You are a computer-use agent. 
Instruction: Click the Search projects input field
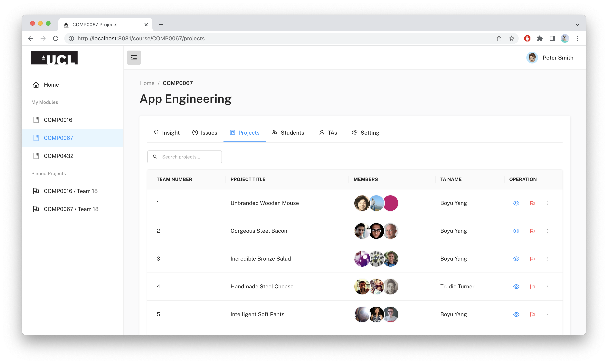click(184, 157)
